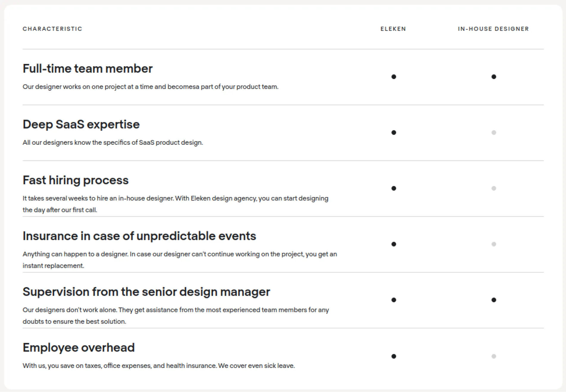Click the Eleken dot for Fast hiring process
Image resolution: width=566 pixels, height=392 pixels.
394,188
